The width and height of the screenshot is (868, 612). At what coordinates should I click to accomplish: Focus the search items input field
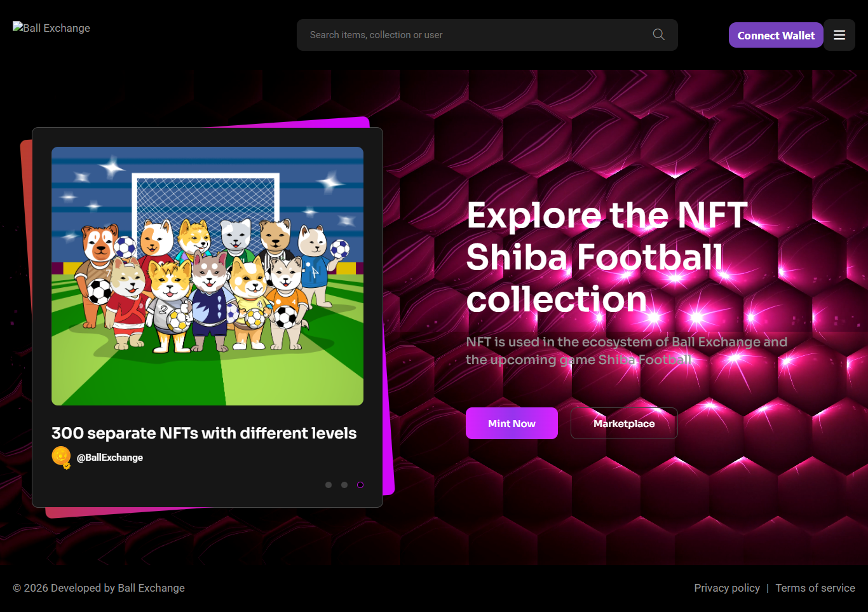(477, 35)
